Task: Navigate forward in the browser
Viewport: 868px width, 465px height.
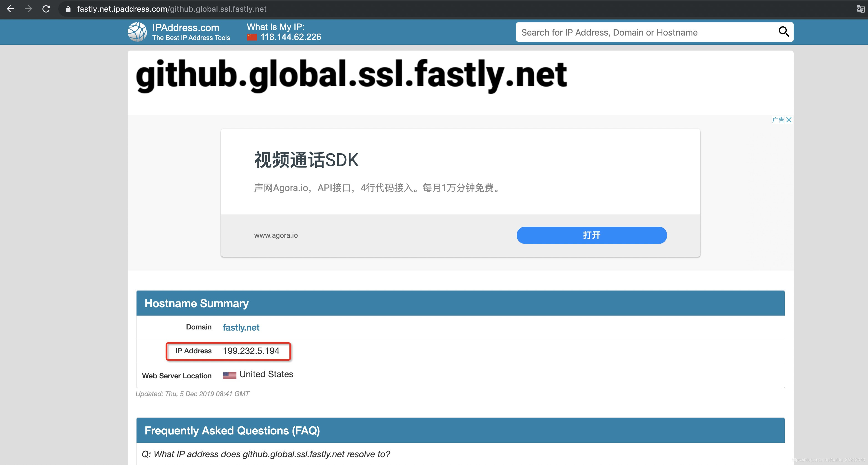Action: point(28,9)
